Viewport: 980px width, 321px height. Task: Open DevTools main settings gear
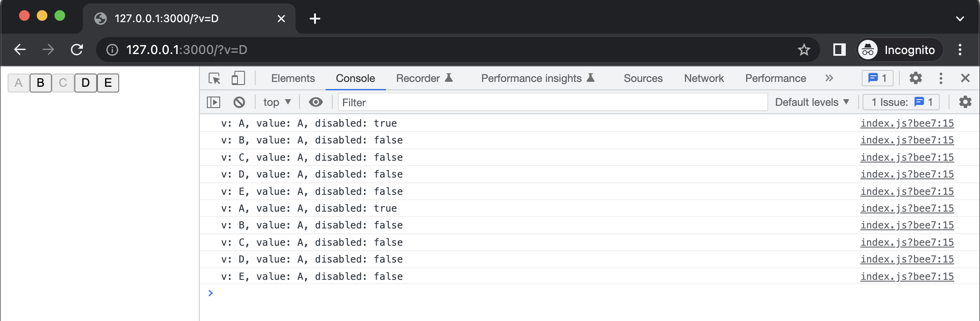[915, 78]
